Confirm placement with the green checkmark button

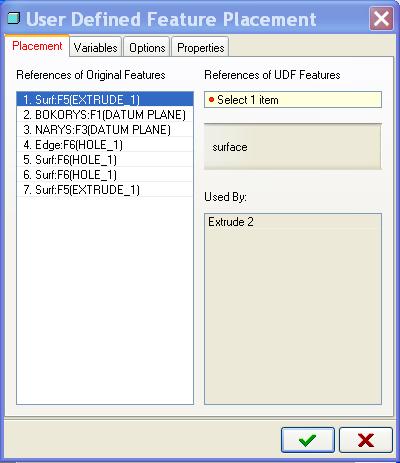[307, 440]
